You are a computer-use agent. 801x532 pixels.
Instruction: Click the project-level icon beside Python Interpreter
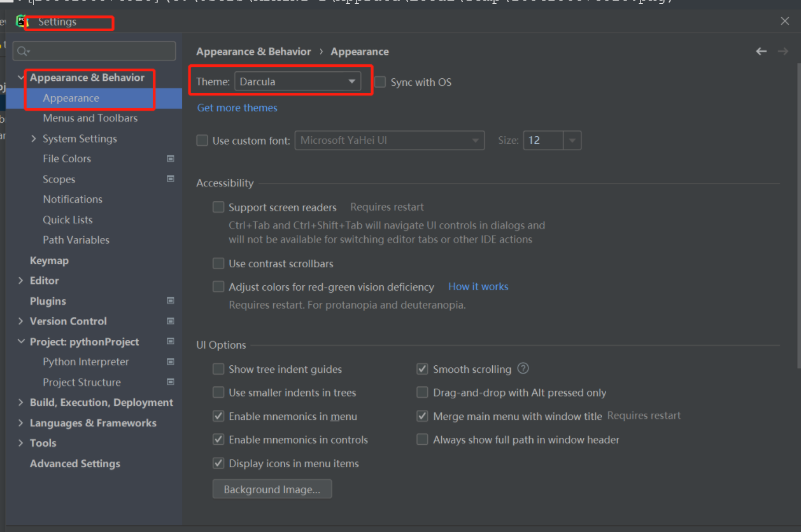pyautogui.click(x=171, y=361)
